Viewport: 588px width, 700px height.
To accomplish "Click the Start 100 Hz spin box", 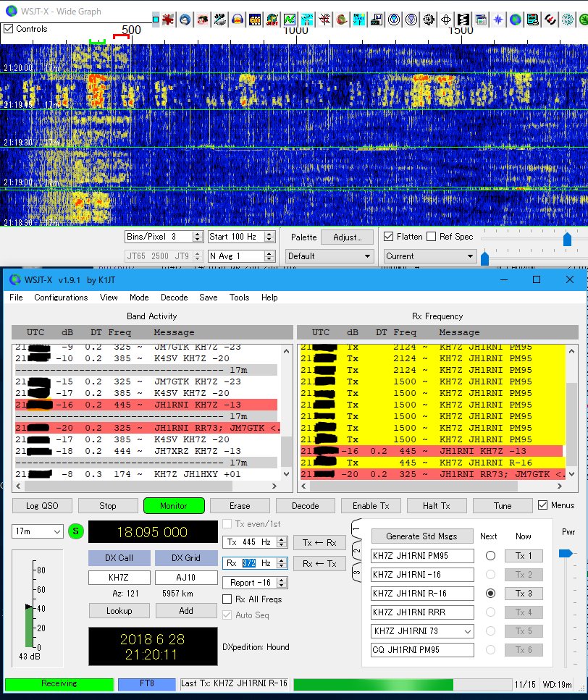I will pyautogui.click(x=241, y=237).
